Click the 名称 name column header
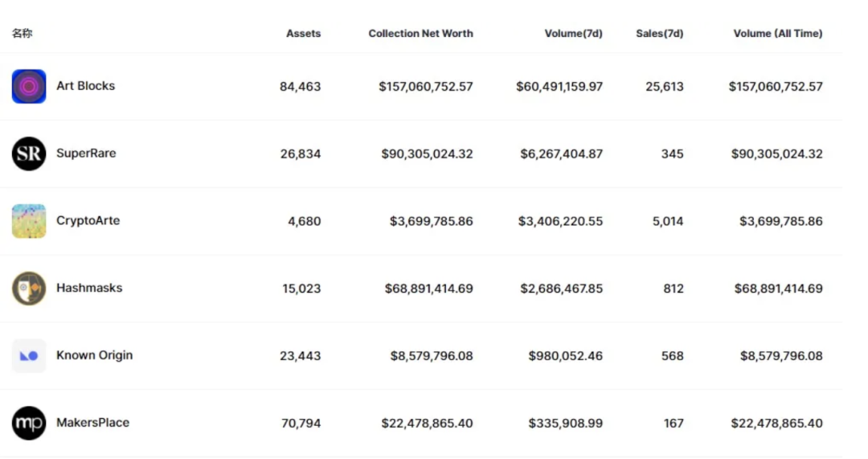Viewport: 868px width, 459px height. (23, 34)
